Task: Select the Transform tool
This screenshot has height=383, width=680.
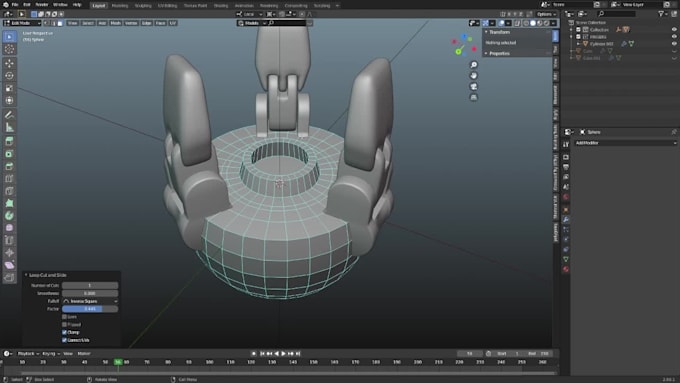Action: [10, 101]
